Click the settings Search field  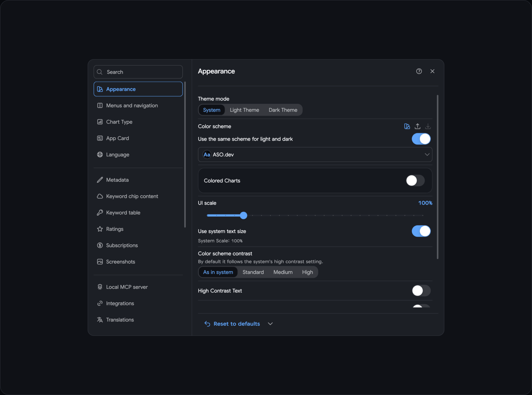point(138,72)
